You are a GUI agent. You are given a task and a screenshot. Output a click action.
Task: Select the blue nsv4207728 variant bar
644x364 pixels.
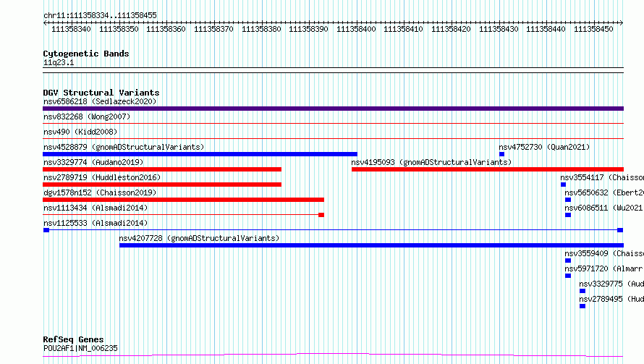click(372, 245)
